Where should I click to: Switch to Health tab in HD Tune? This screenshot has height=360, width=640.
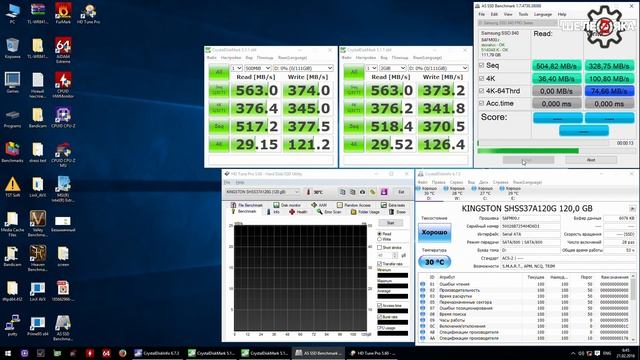[x=299, y=212]
